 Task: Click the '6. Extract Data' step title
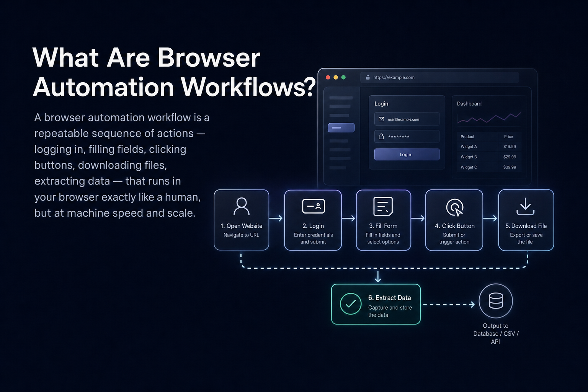coord(390,298)
